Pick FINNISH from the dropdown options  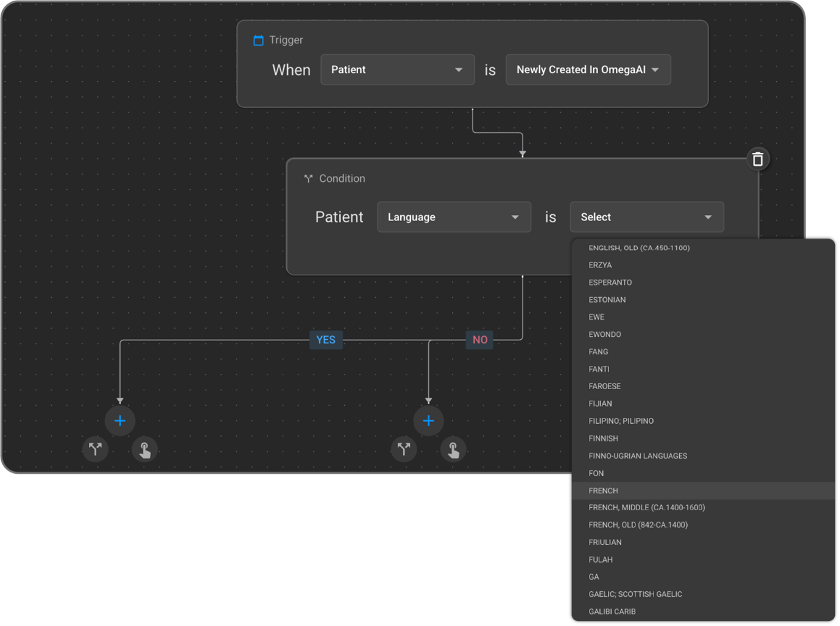[603, 438]
